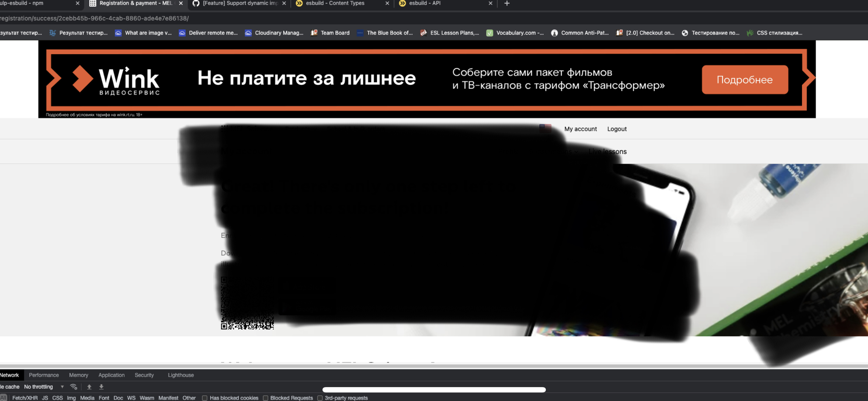The height and width of the screenshot is (401, 868).
Task: Open the Common Anti-Pat... bookmark
Action: (580, 33)
